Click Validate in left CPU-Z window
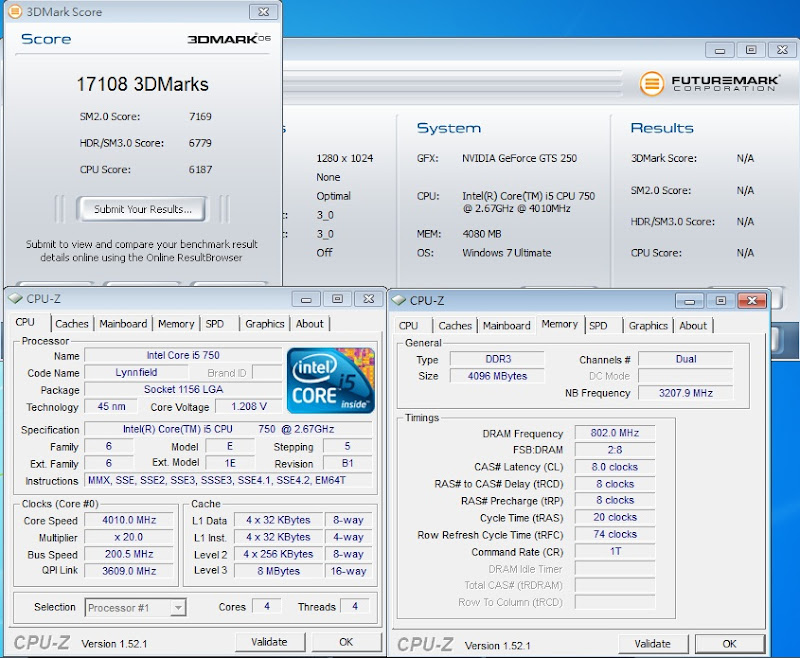Viewport: 800px width, 658px height. (269, 642)
